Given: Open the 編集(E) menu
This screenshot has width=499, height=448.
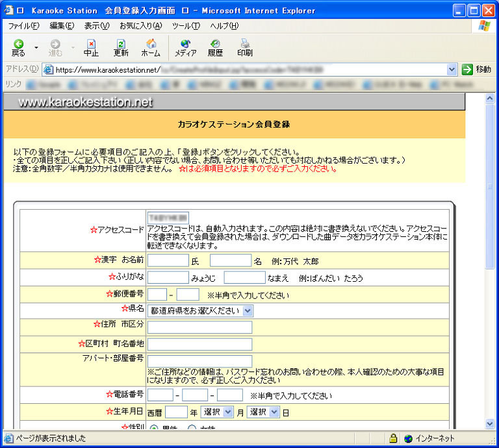Looking at the screenshot, I should coord(62,26).
